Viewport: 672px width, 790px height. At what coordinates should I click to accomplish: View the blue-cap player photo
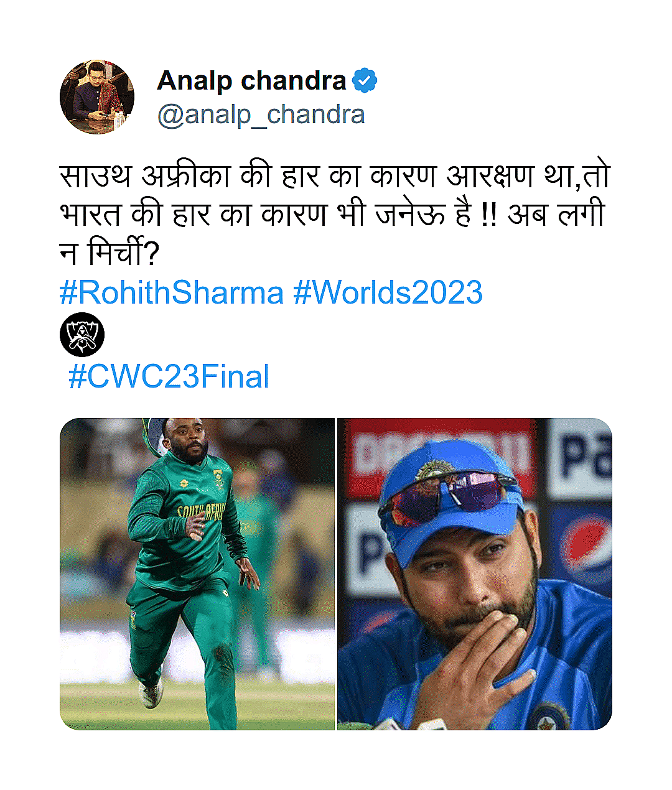[x=475, y=574]
